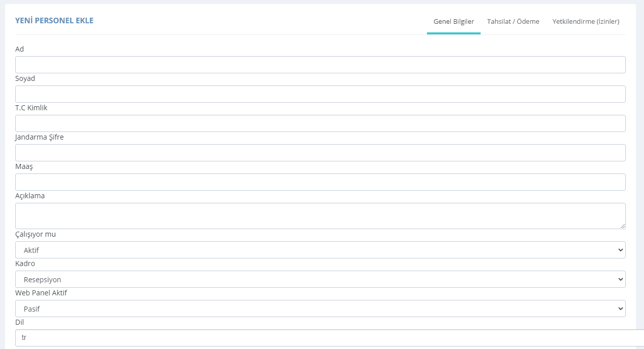Click the Yeni Personel Ekle heading
This screenshot has width=644, height=349.
[54, 21]
